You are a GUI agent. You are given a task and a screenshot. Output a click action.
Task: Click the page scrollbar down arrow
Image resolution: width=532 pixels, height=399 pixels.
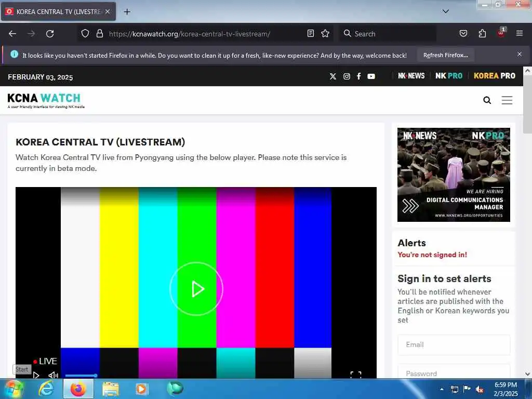[527, 374]
